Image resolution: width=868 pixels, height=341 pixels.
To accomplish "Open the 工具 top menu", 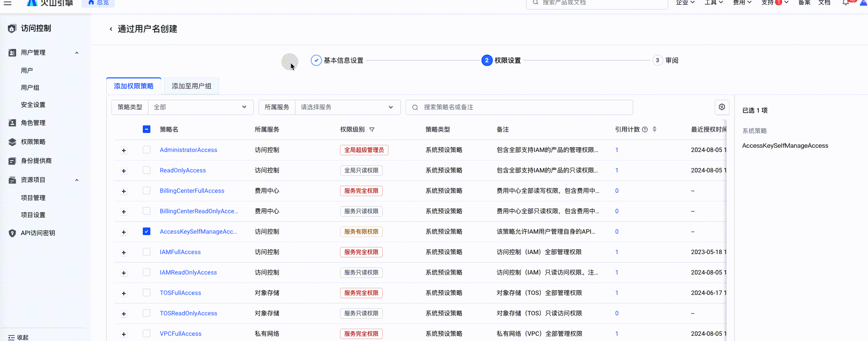I will pyautogui.click(x=713, y=2).
